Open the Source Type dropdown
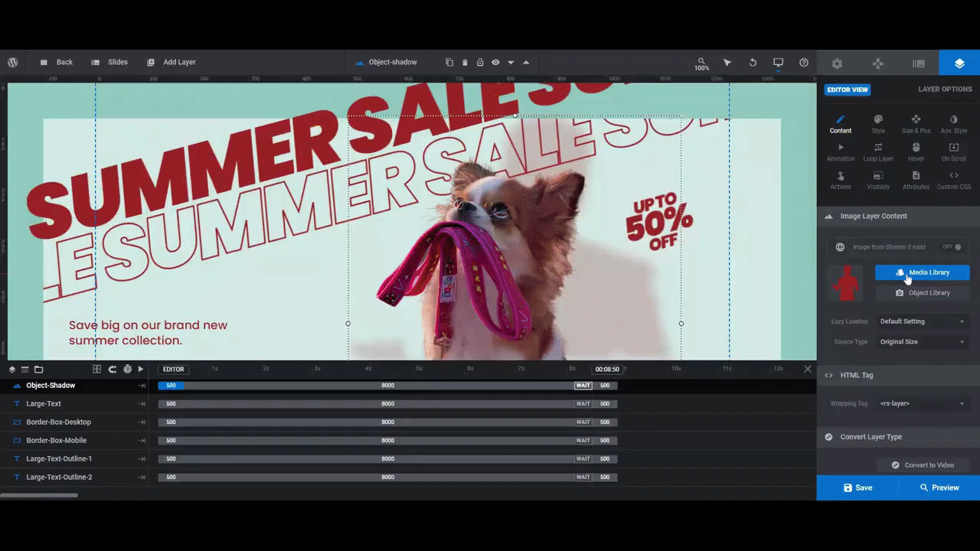 (x=922, y=342)
